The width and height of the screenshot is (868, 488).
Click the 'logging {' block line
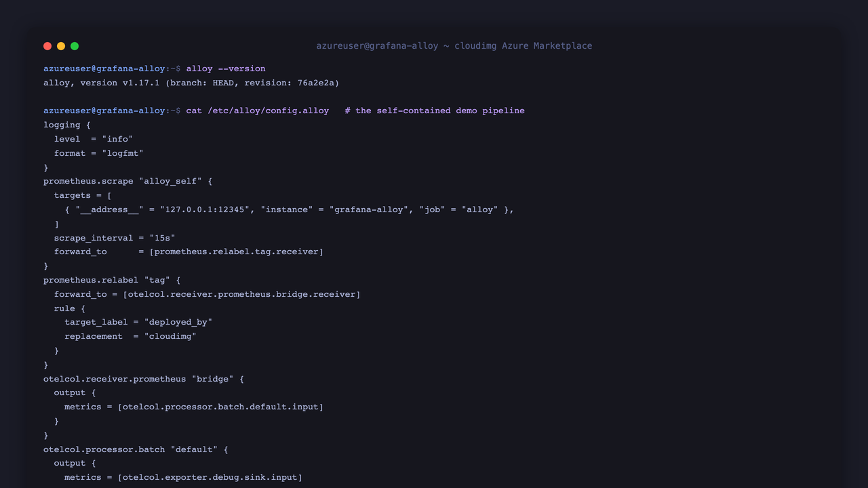tap(67, 125)
